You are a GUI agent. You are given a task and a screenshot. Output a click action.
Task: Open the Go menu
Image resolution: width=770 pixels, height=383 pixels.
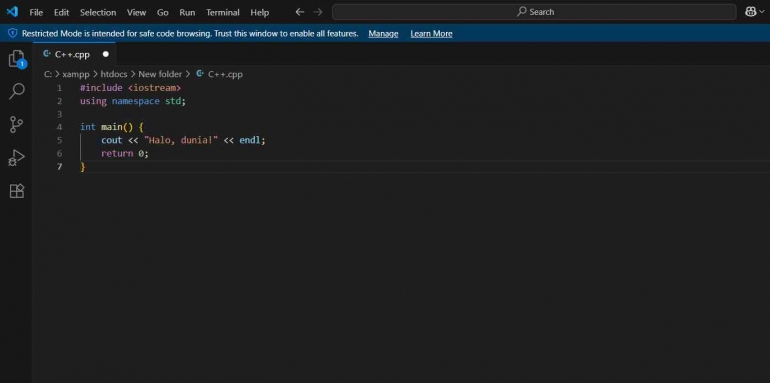(x=163, y=12)
